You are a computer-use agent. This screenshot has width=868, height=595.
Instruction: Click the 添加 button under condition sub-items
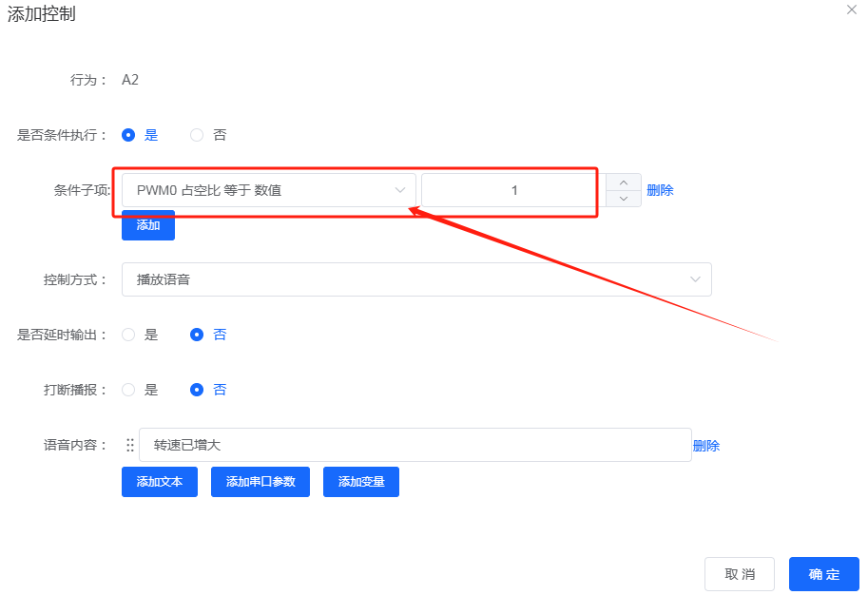[147, 225]
